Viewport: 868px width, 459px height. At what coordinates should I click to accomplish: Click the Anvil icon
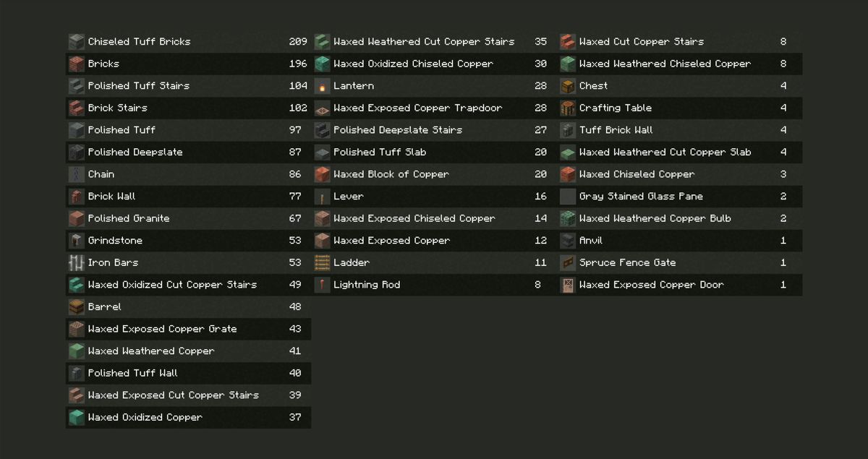568,241
